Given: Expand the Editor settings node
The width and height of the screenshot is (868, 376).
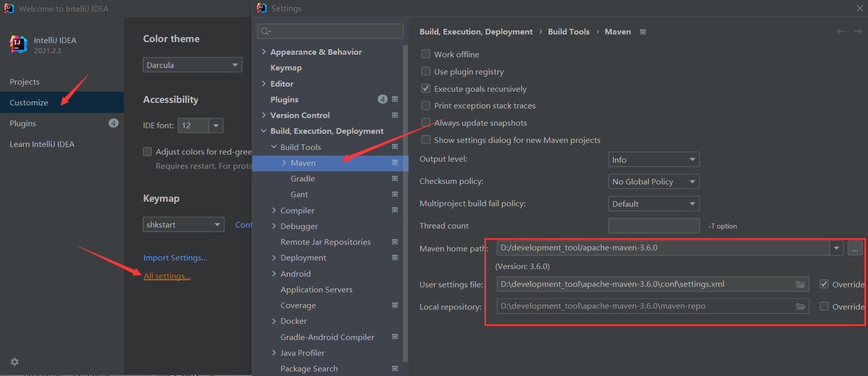Looking at the screenshot, I should coord(264,84).
